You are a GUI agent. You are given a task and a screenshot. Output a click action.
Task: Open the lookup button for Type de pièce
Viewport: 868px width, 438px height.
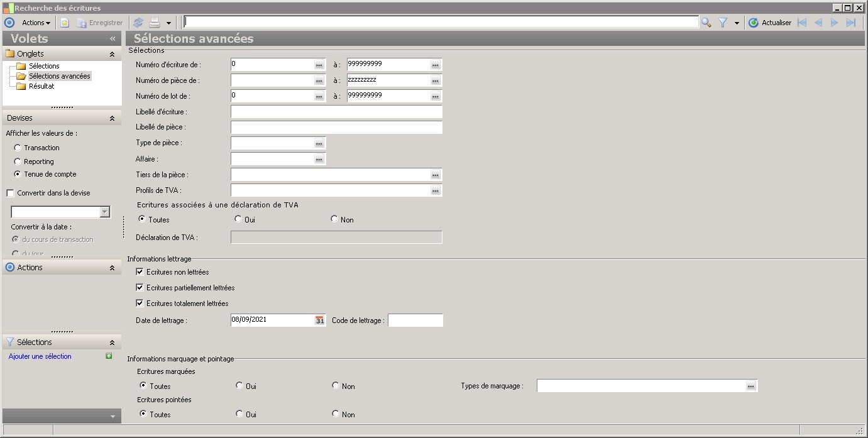click(x=319, y=143)
